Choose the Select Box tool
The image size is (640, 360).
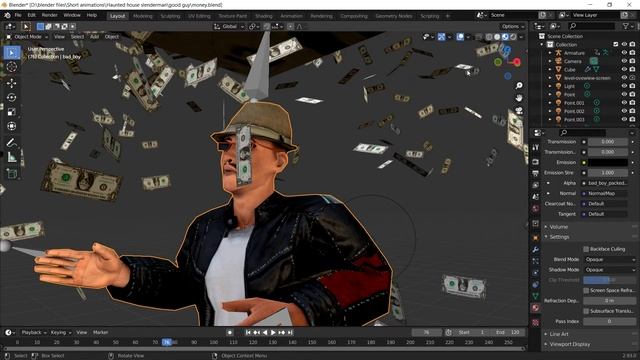tap(11, 53)
